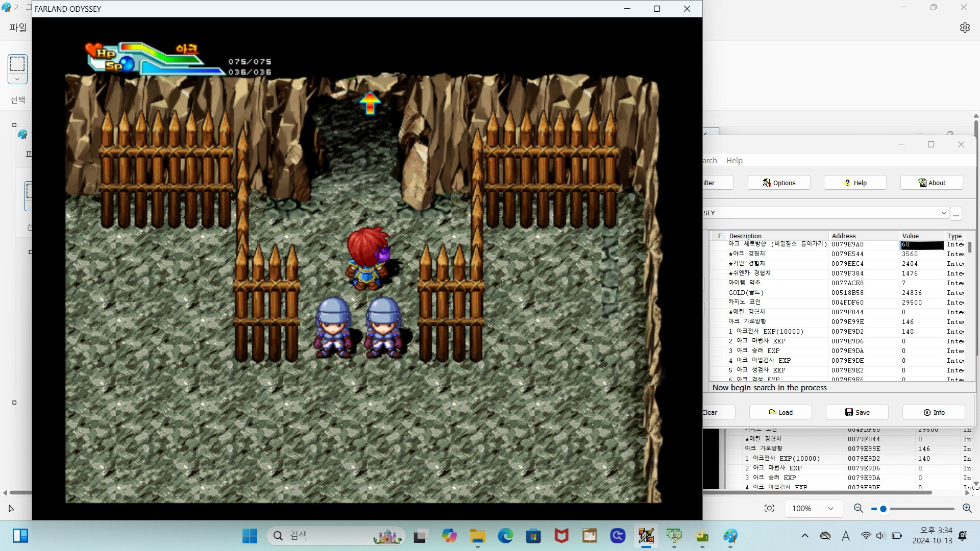Expand the process selection combo box
The height and width of the screenshot is (551, 980).
943,213
